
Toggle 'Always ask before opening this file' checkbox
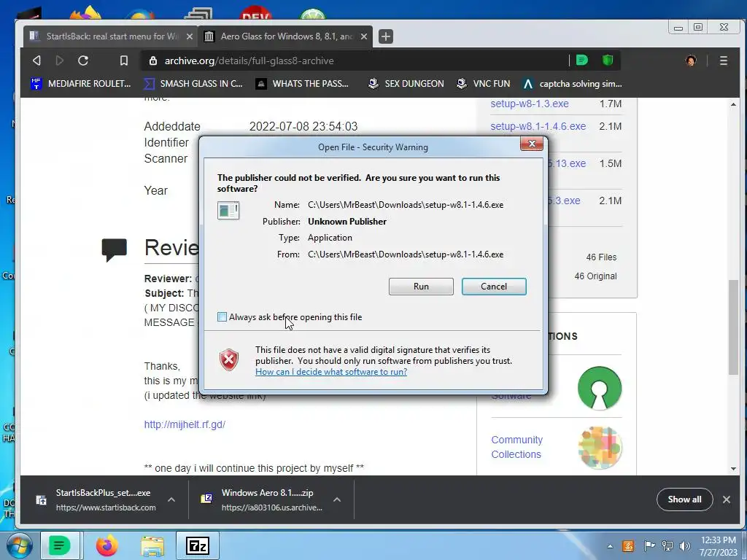click(x=222, y=317)
